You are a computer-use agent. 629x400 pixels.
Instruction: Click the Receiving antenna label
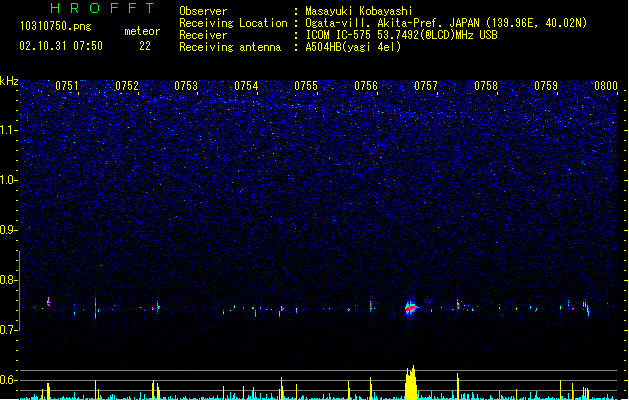[x=230, y=47]
